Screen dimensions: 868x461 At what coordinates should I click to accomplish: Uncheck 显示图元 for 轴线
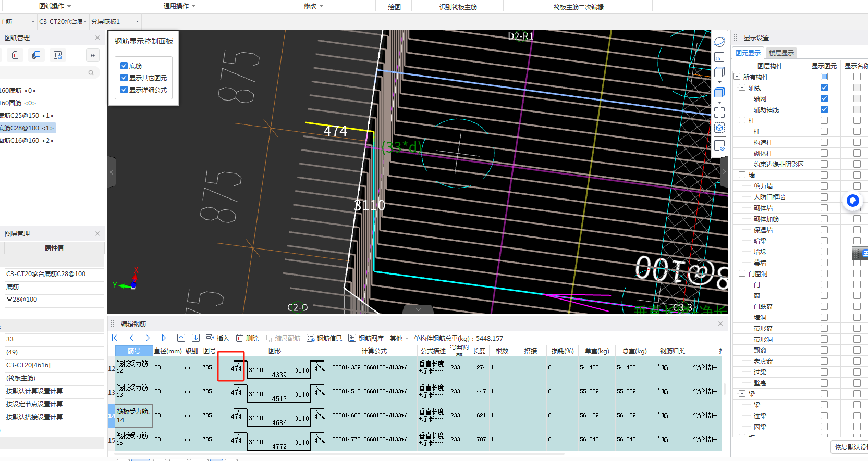point(824,88)
